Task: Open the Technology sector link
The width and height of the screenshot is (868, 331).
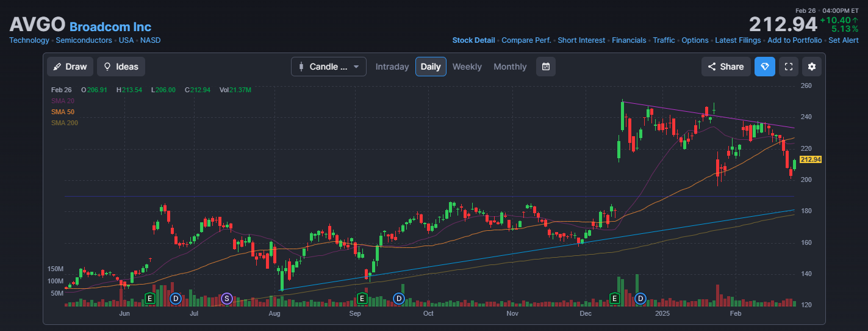Action: (x=29, y=40)
